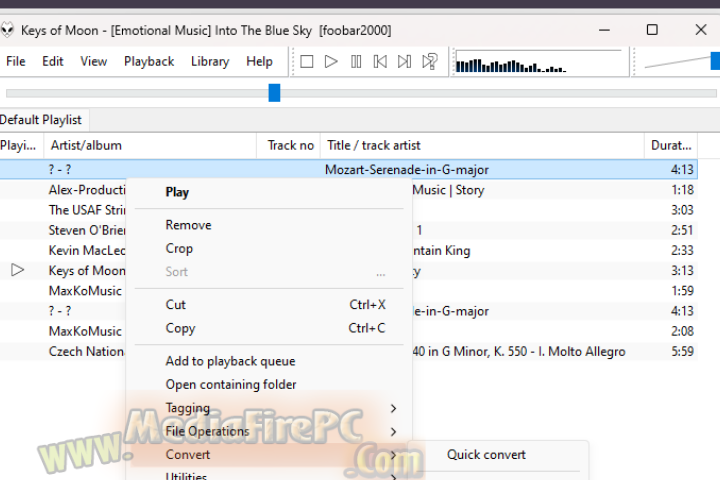Skip to the next track
This screenshot has height=480, width=720.
click(405, 62)
